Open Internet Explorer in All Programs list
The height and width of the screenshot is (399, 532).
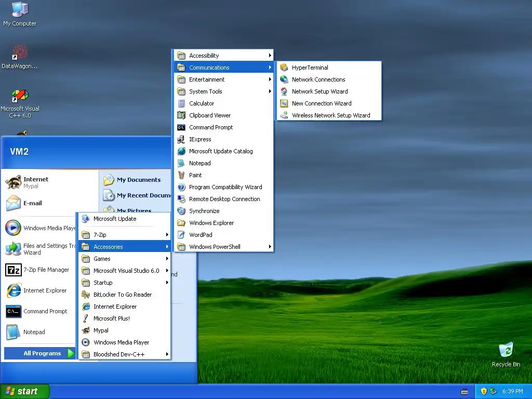point(125,307)
